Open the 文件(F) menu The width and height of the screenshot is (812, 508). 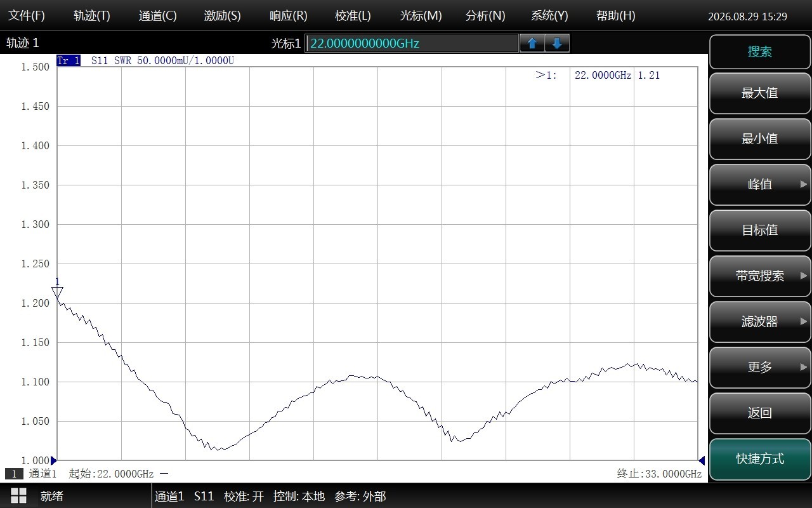[27, 16]
